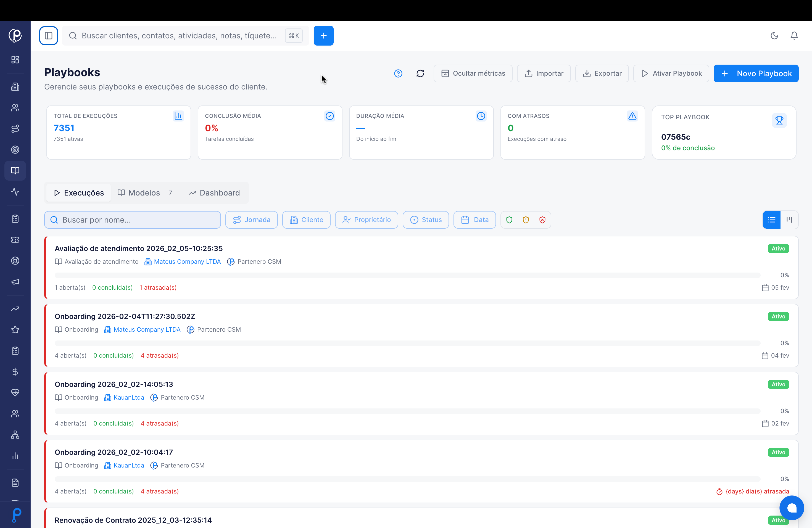Click progress bar of Onboarding 2026_02_02-14:05:13
The image size is (812, 528).
point(407,411)
